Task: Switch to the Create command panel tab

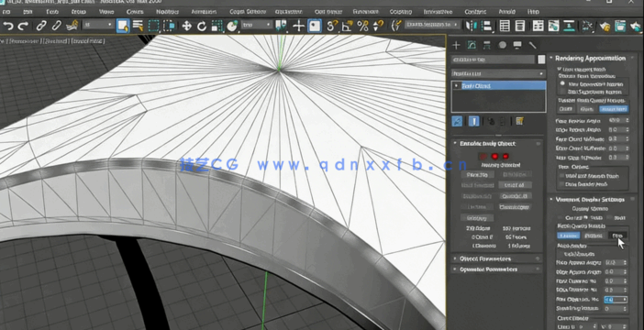Action: [x=456, y=45]
